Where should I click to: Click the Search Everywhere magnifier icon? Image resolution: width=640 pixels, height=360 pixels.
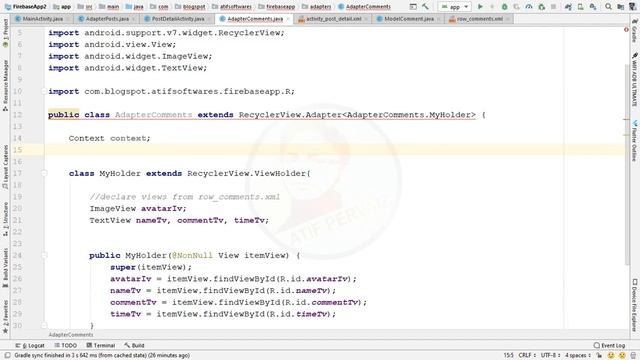point(609,7)
